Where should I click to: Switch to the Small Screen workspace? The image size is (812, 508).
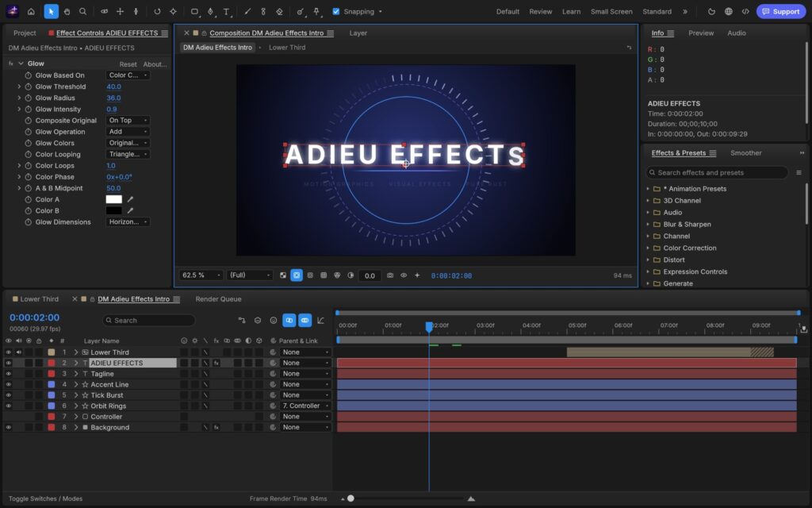point(611,11)
